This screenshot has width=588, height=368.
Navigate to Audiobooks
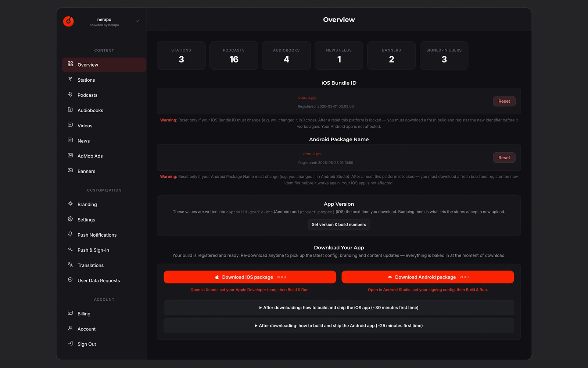104,110
